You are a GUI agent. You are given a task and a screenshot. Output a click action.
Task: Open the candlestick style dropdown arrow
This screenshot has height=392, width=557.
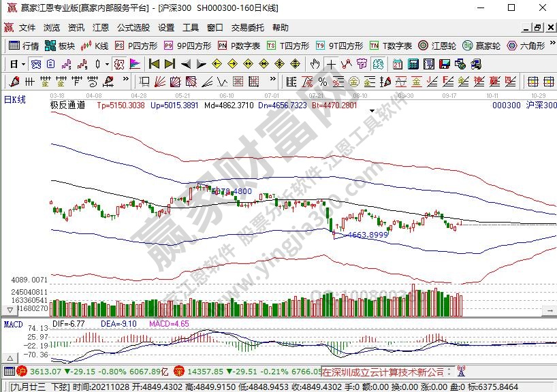click(108, 64)
